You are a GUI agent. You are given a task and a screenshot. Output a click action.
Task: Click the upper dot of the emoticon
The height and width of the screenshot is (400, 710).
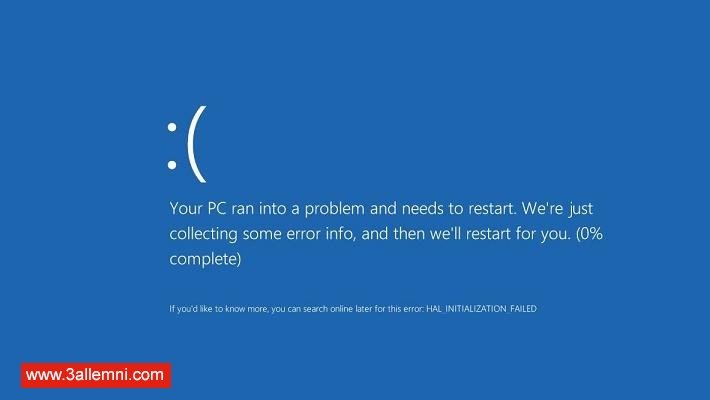click(172, 127)
